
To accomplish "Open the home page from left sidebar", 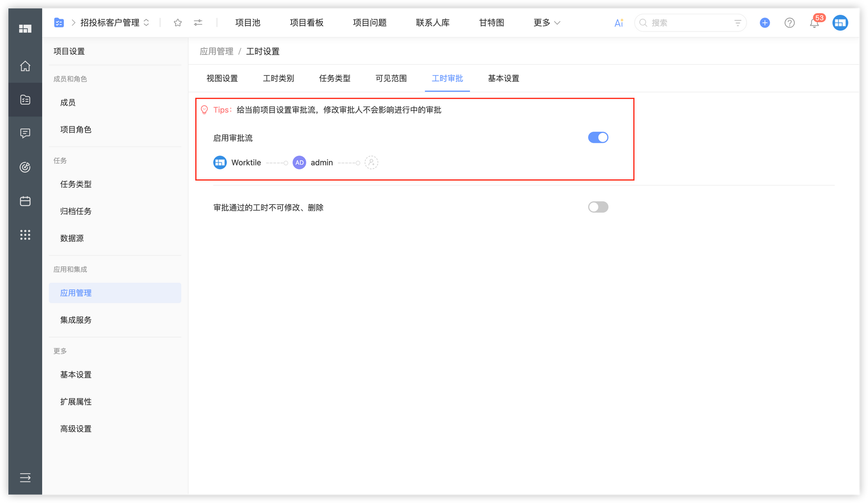I will click(25, 66).
